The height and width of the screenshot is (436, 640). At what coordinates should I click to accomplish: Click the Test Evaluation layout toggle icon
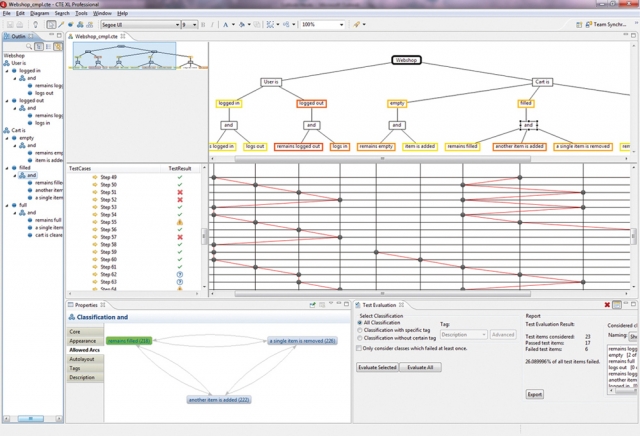617,305
